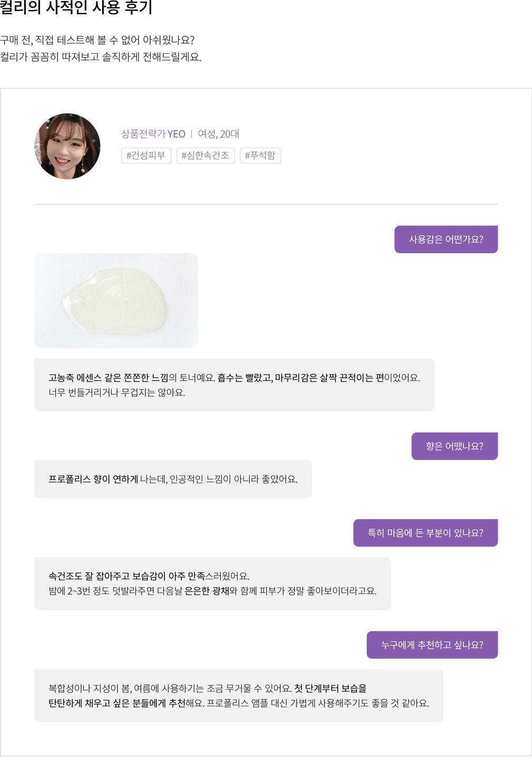Click the bold 첫 단계부터 보습을 text
532x760 pixels.
330,688
